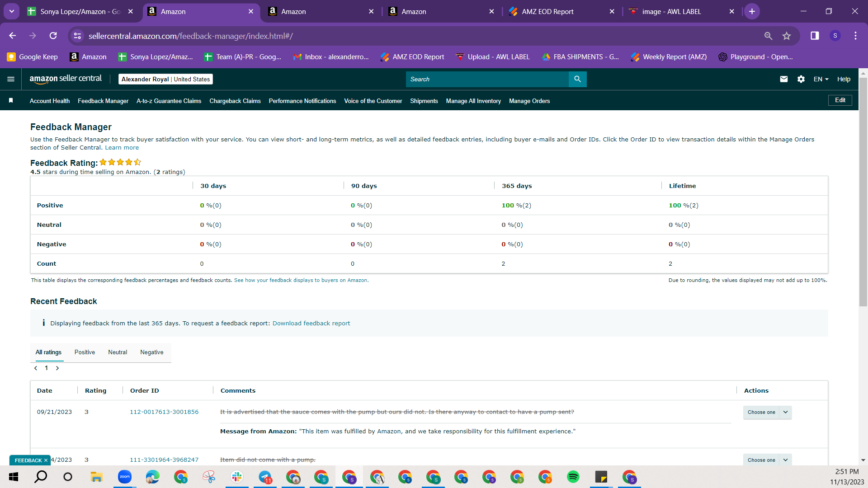This screenshot has width=868, height=488.
Task: Open the FBA SHIPMENTS bookmark
Action: click(x=580, y=56)
